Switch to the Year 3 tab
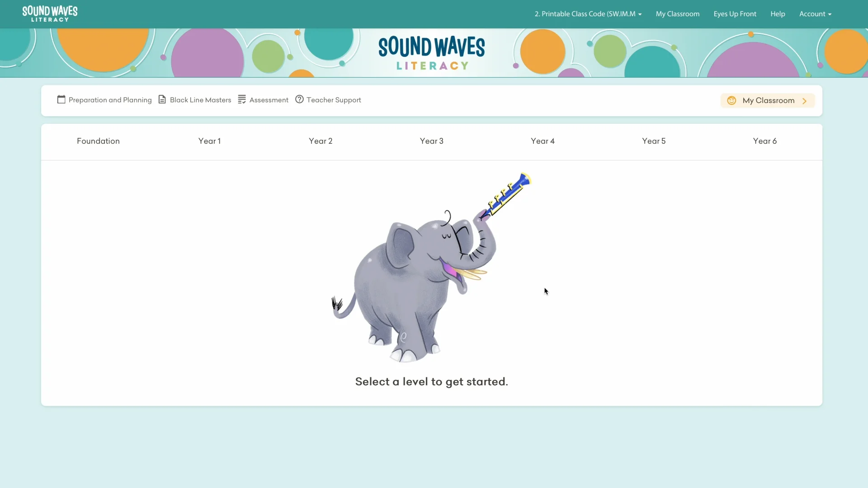The height and width of the screenshot is (488, 868). tap(431, 141)
